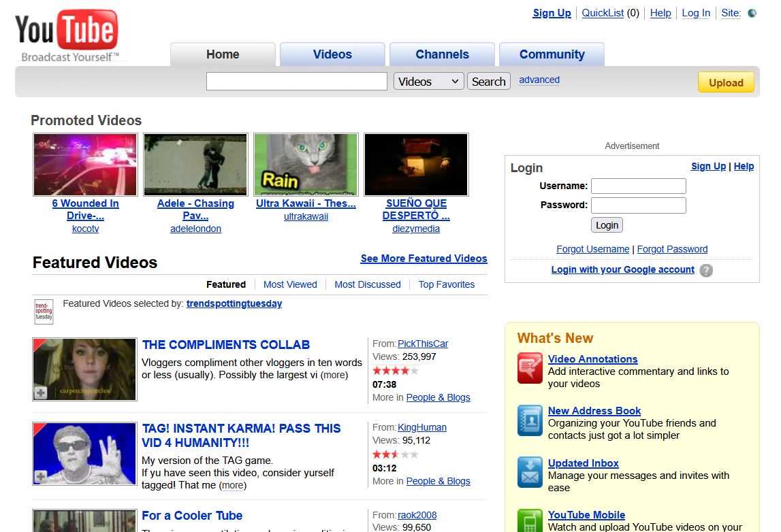Image resolution: width=781 pixels, height=532 pixels.
Task: Select the Top Favorites filter
Action: click(446, 284)
